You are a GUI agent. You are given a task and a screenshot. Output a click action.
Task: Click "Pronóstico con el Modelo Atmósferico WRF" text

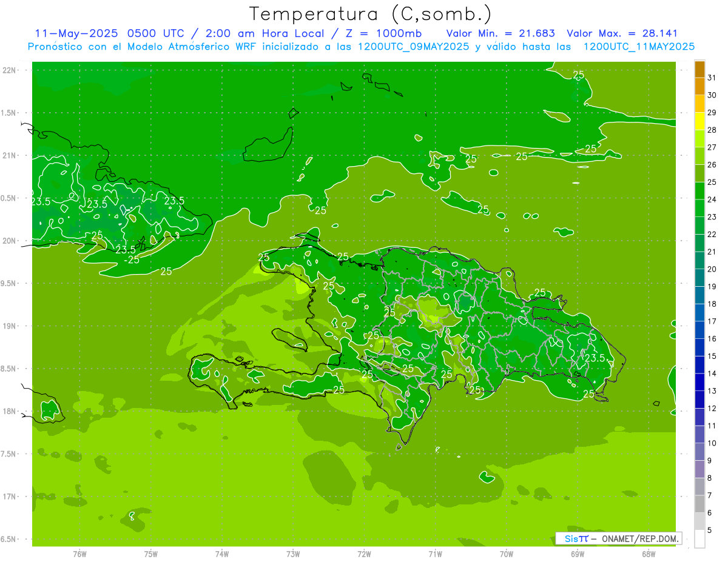pos(142,47)
